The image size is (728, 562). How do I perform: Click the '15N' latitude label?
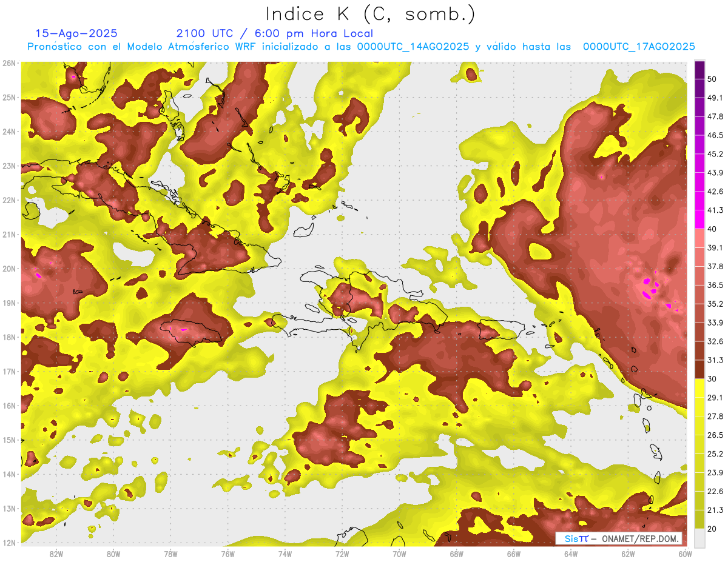[x=9, y=440]
